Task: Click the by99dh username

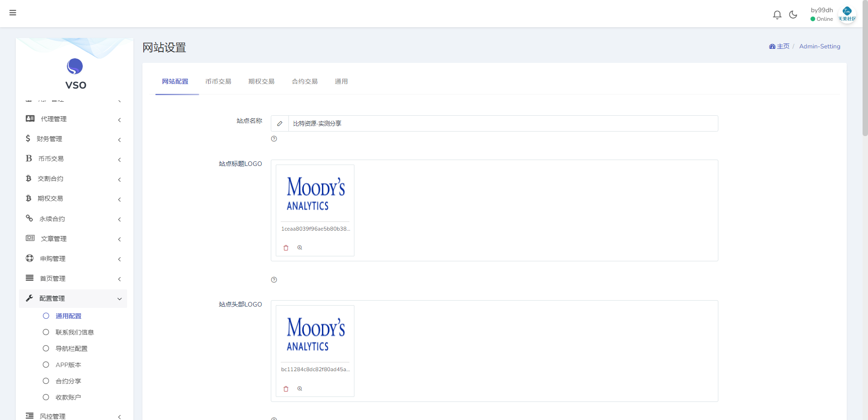Action: (822, 10)
